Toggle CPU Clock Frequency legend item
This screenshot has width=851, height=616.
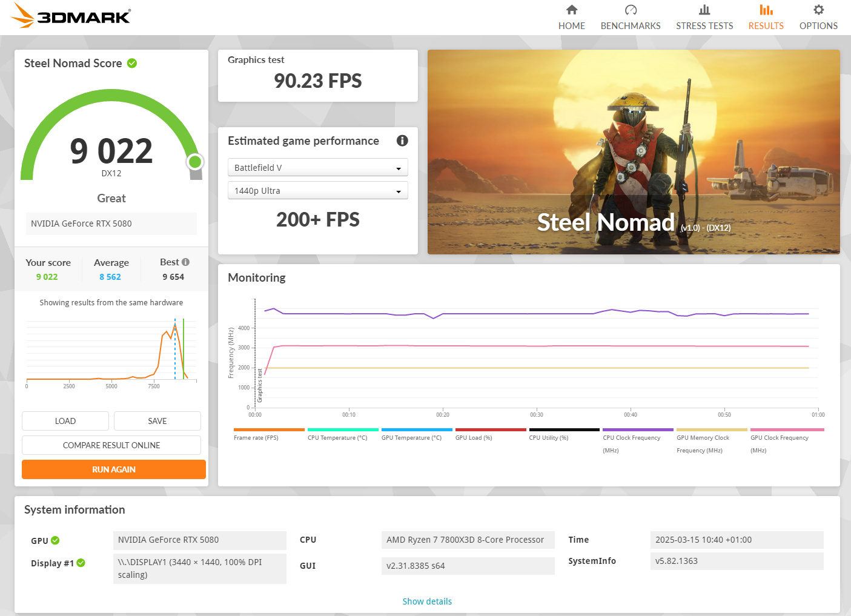[638, 441]
